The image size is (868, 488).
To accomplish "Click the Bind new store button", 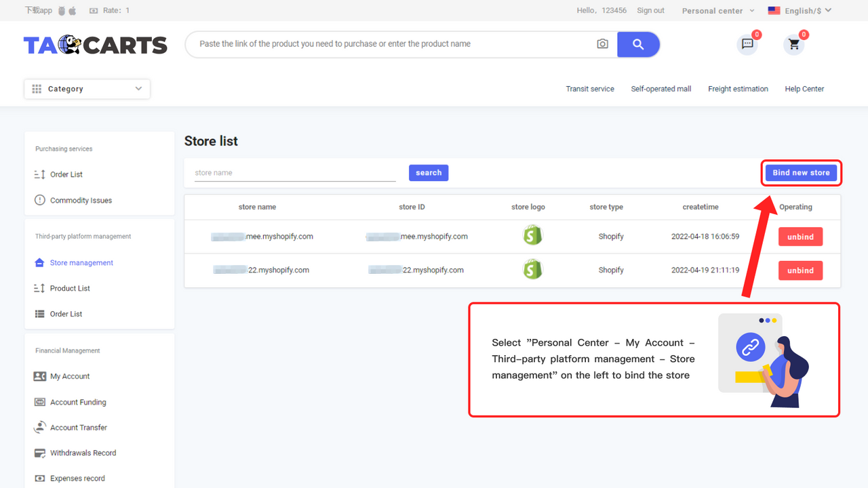I will pyautogui.click(x=801, y=173).
